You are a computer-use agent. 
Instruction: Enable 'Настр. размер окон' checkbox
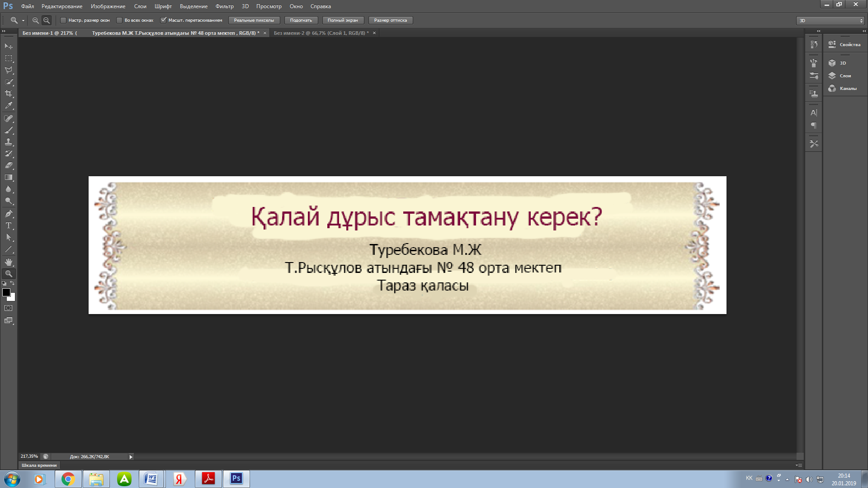tap(64, 20)
